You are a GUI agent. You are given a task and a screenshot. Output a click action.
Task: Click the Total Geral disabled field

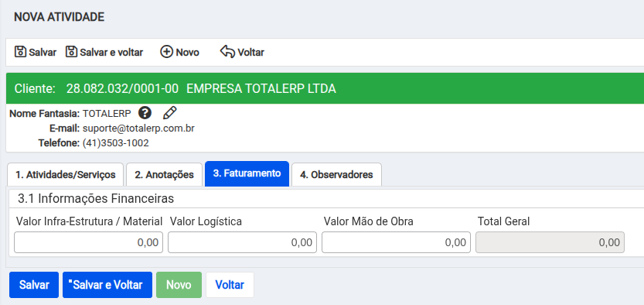coord(550,242)
